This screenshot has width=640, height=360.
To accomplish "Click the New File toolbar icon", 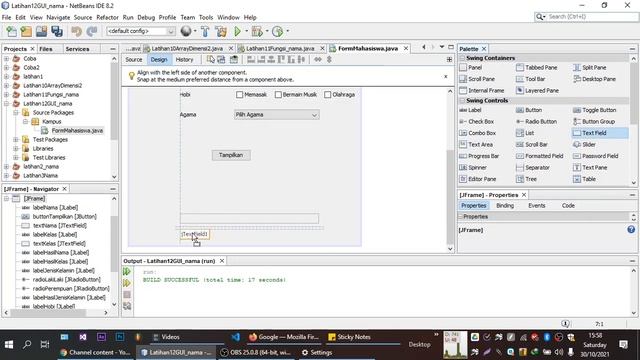I will coord(11,31).
